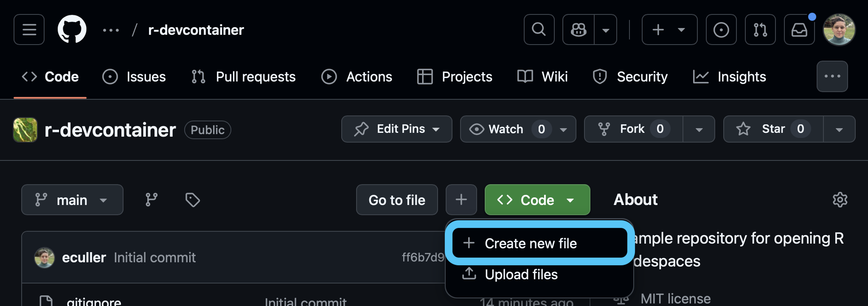Go to GitHub homepage via Octocat logo

(x=72, y=30)
